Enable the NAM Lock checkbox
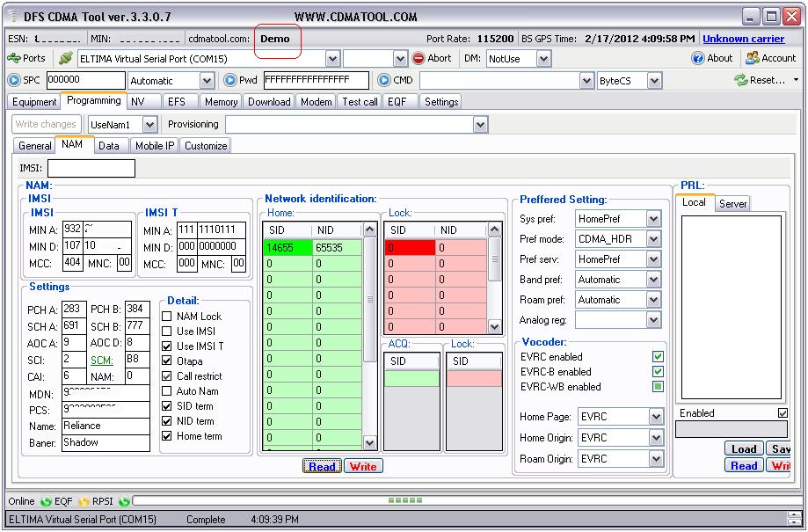The image size is (808, 532). 167,316
